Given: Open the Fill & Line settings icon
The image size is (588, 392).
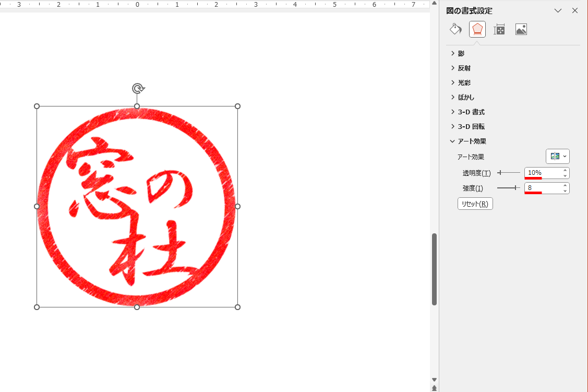Looking at the screenshot, I should coord(455,29).
